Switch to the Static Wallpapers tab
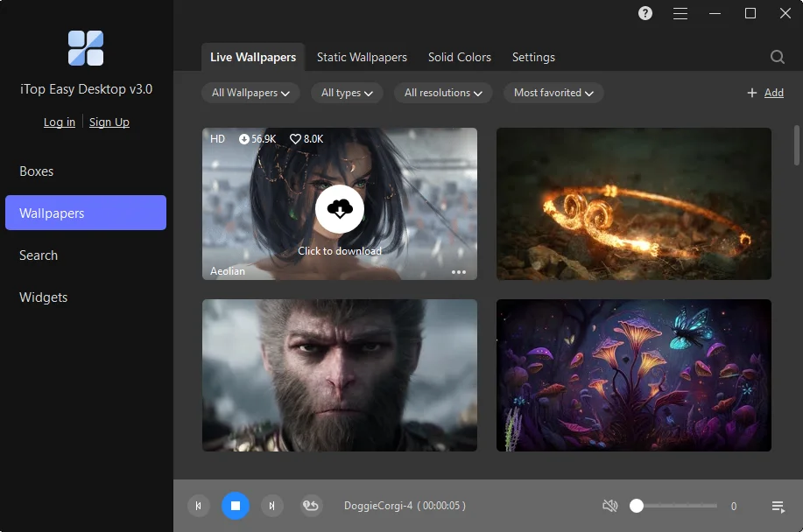This screenshot has width=803, height=532. tap(362, 57)
